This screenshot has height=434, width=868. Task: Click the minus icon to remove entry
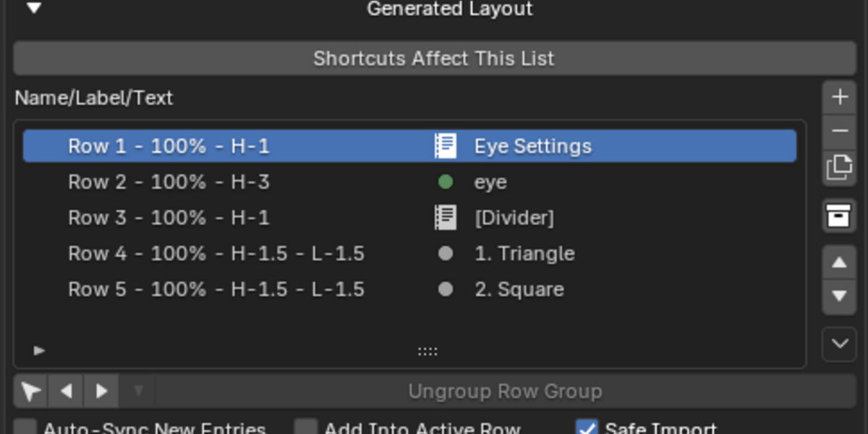(839, 131)
